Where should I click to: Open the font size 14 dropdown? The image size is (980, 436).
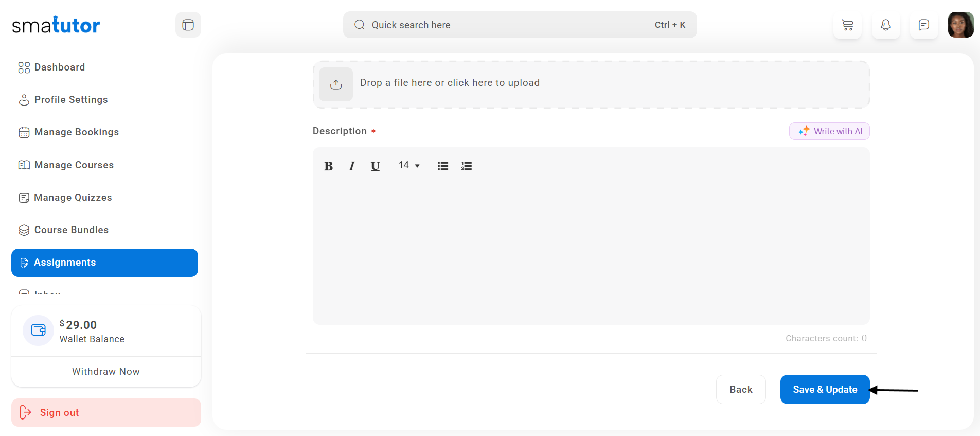[x=409, y=165]
